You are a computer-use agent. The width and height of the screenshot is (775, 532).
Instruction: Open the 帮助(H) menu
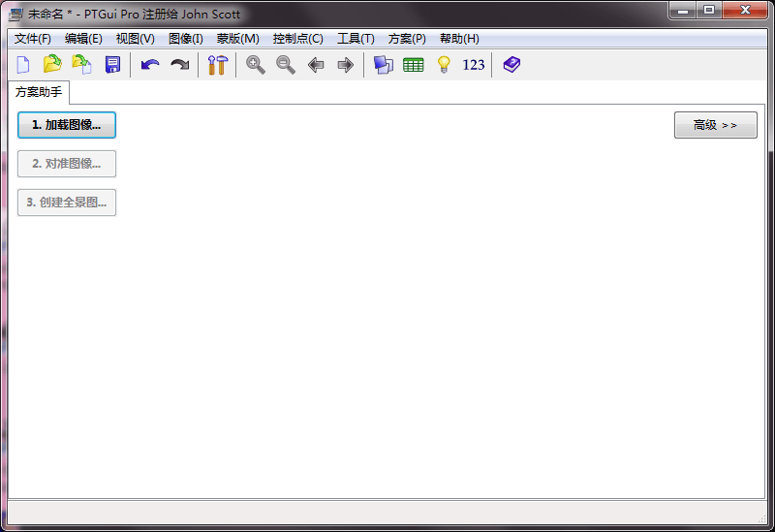[x=459, y=39]
